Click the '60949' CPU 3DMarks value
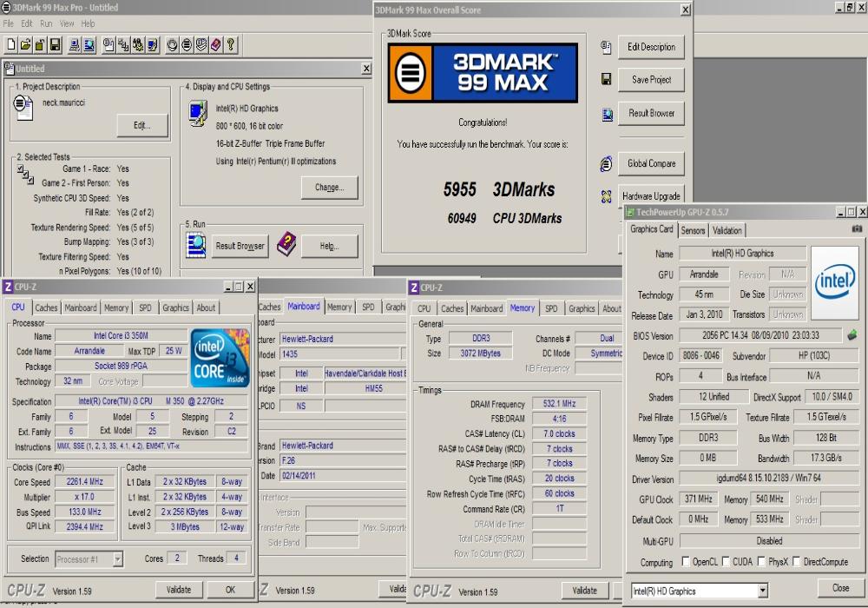 click(462, 218)
